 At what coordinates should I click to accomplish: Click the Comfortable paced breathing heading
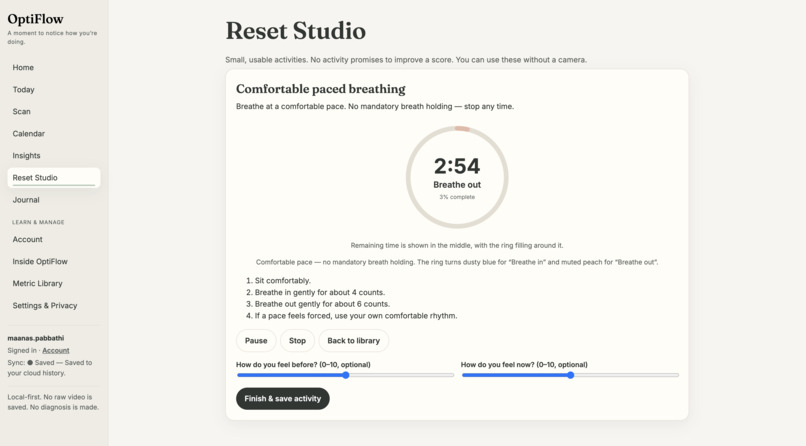(x=321, y=89)
